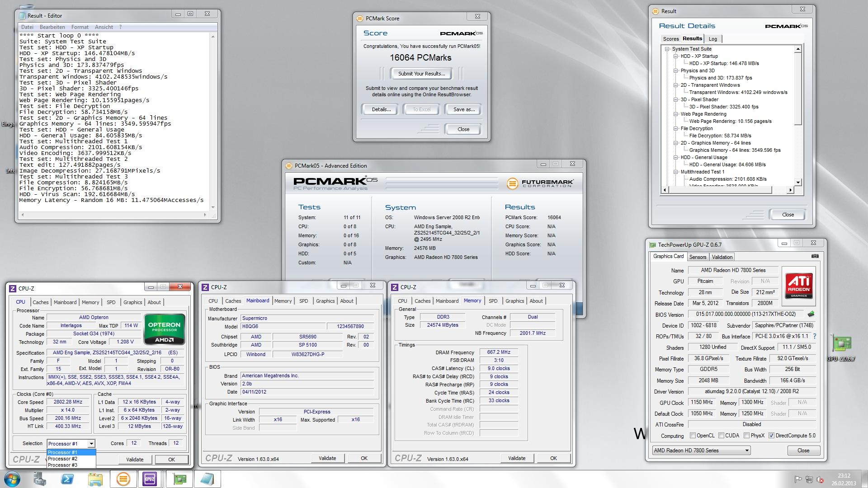
Task: Click the clock showing 23:12 in the taskbar
Action: 844,476
